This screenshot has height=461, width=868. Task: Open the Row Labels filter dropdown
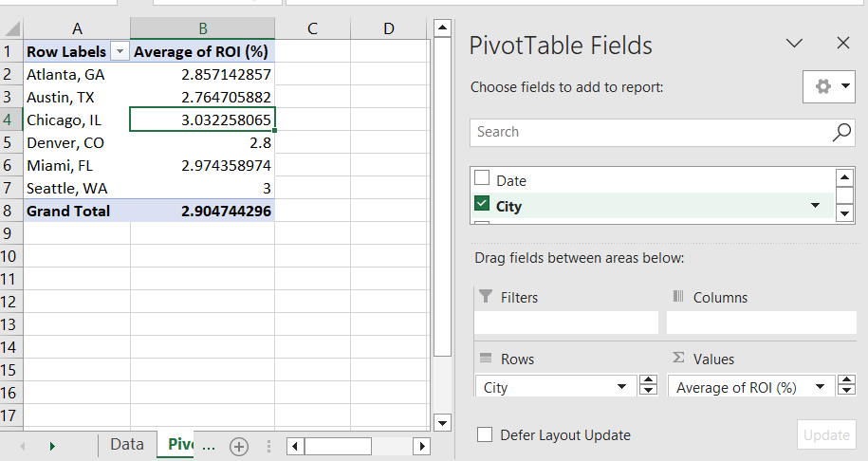[120, 52]
